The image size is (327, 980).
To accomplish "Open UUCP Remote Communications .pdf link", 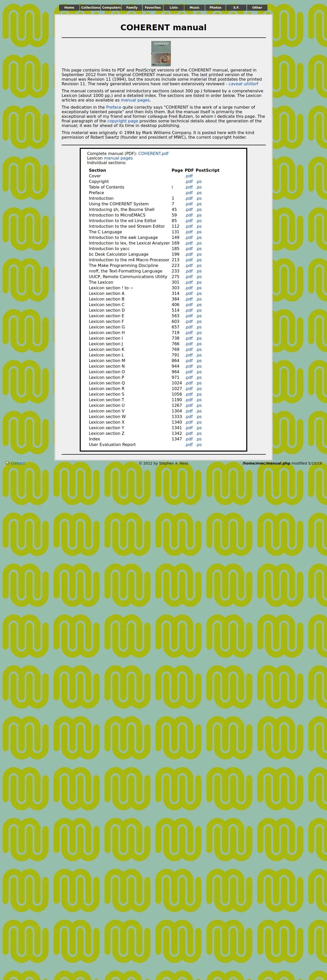I will [189, 277].
